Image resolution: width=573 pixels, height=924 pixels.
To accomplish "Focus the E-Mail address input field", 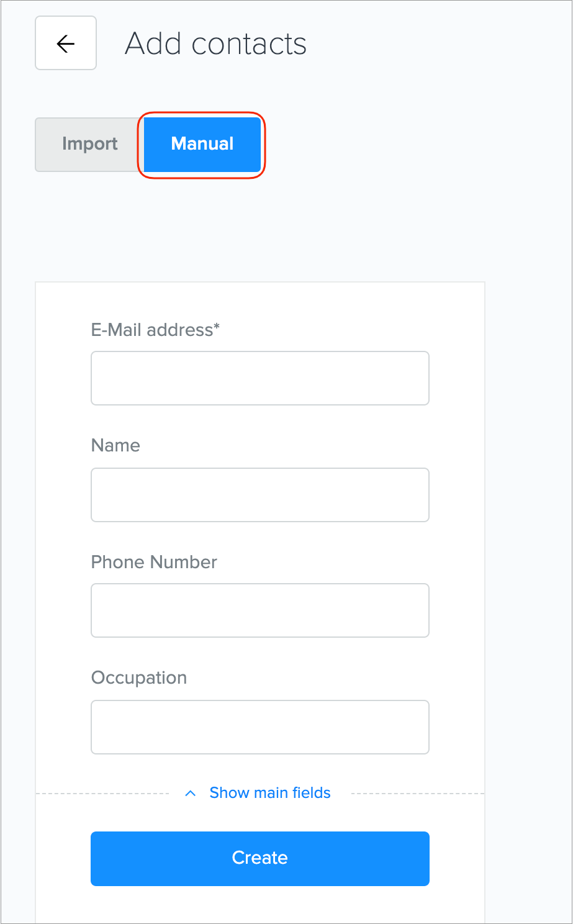I will [259, 378].
